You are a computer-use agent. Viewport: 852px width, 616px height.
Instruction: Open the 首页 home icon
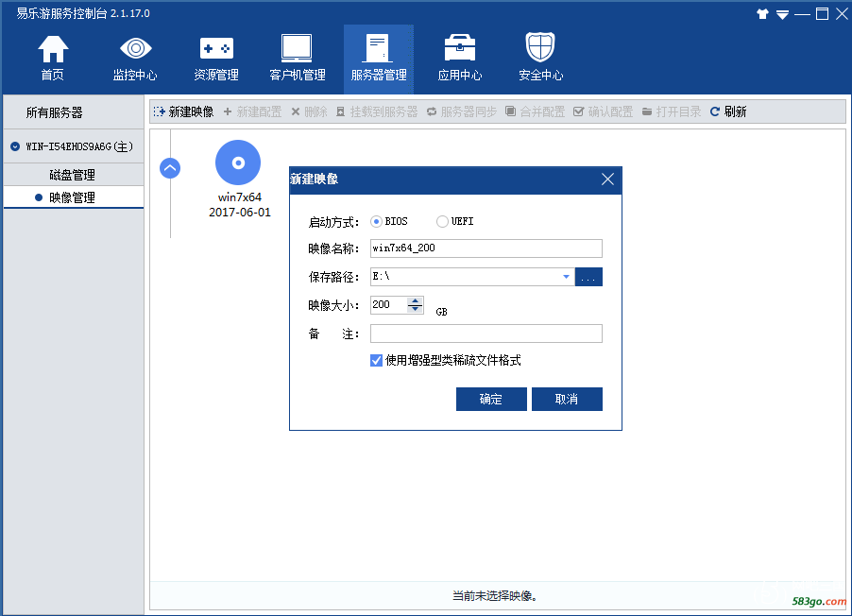(x=53, y=49)
